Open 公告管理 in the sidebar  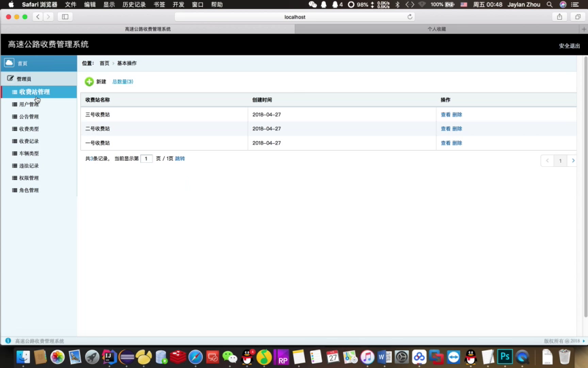click(29, 117)
